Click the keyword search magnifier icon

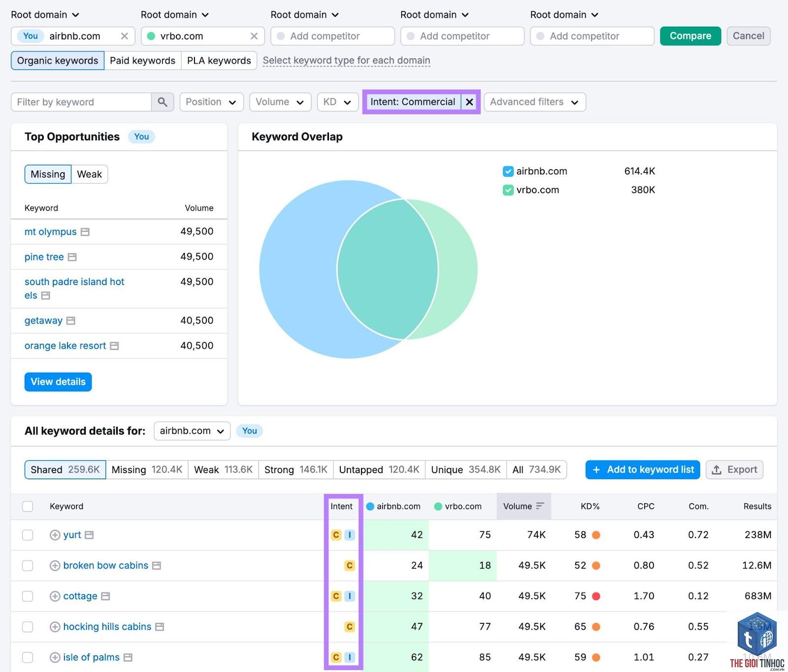(163, 102)
